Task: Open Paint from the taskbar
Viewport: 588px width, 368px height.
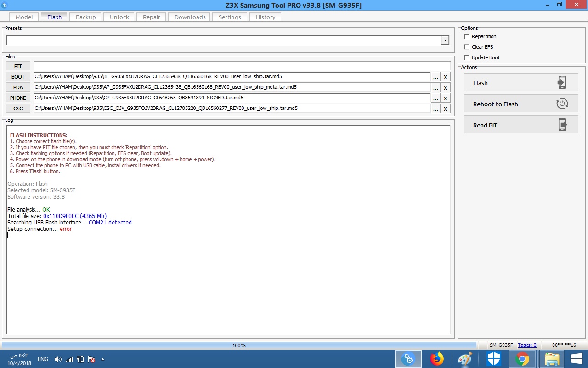Action: pyautogui.click(x=465, y=359)
